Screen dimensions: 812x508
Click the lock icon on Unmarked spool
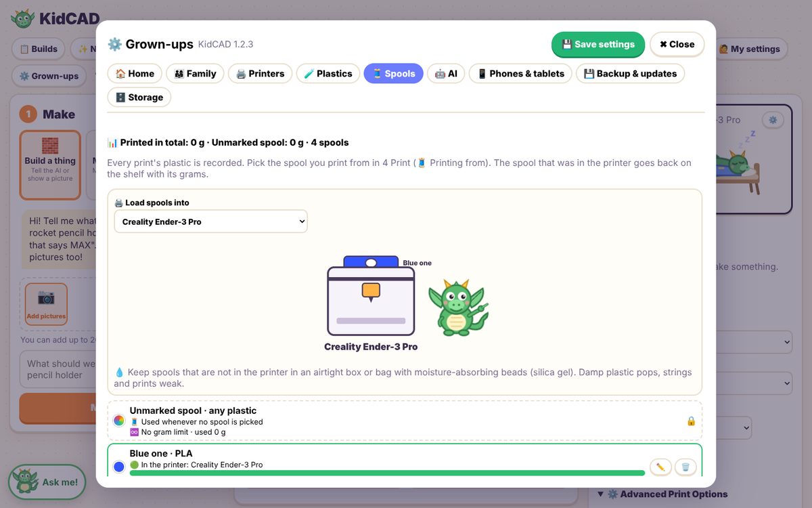click(x=691, y=421)
